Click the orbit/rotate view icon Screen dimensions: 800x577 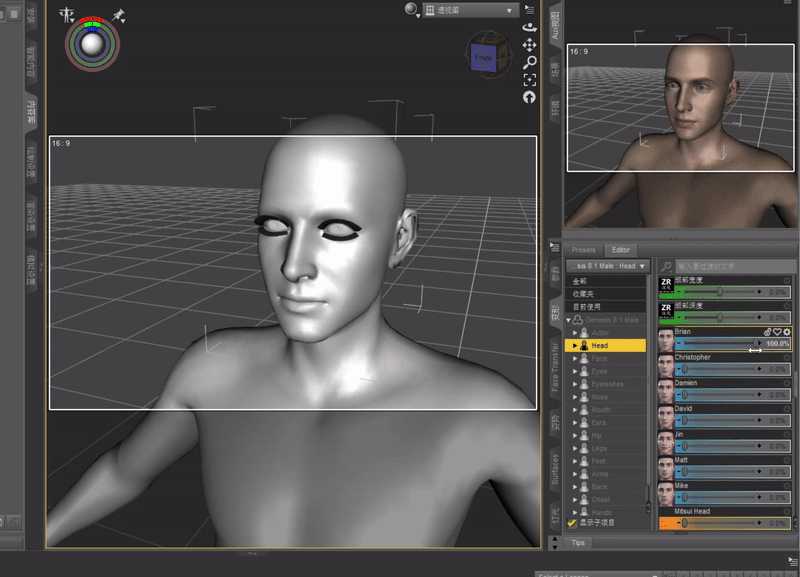[x=529, y=28]
